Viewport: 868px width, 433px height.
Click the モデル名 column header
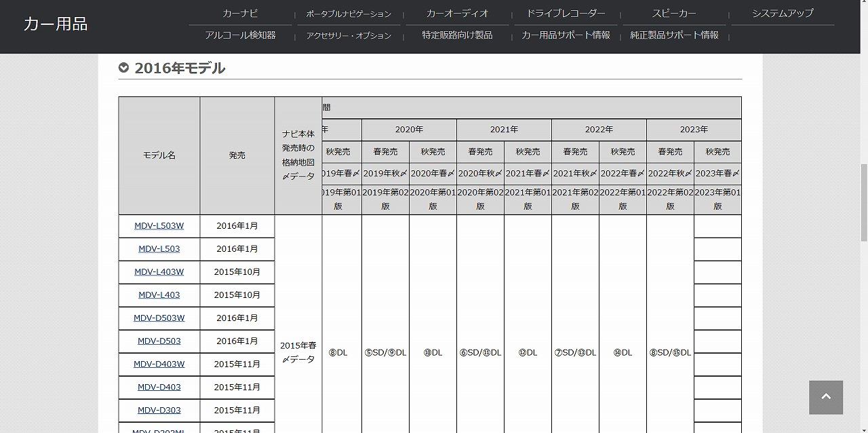pos(159,155)
